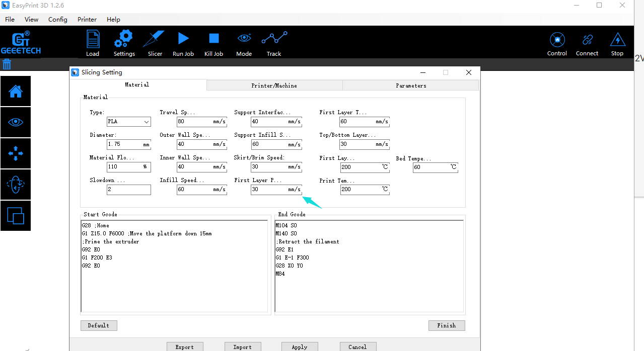644x351 pixels.
Task: Switch to the Parameters tab
Action: point(411,85)
